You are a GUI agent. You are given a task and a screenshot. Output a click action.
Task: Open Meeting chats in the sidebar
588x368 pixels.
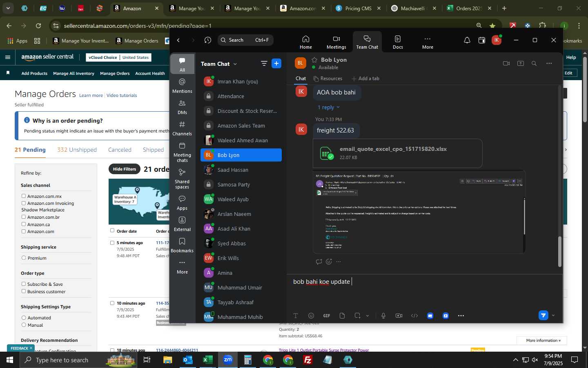click(182, 152)
